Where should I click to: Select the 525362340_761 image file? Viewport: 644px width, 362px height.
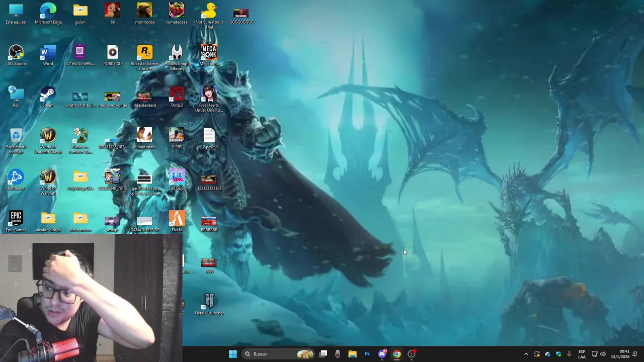click(112, 180)
